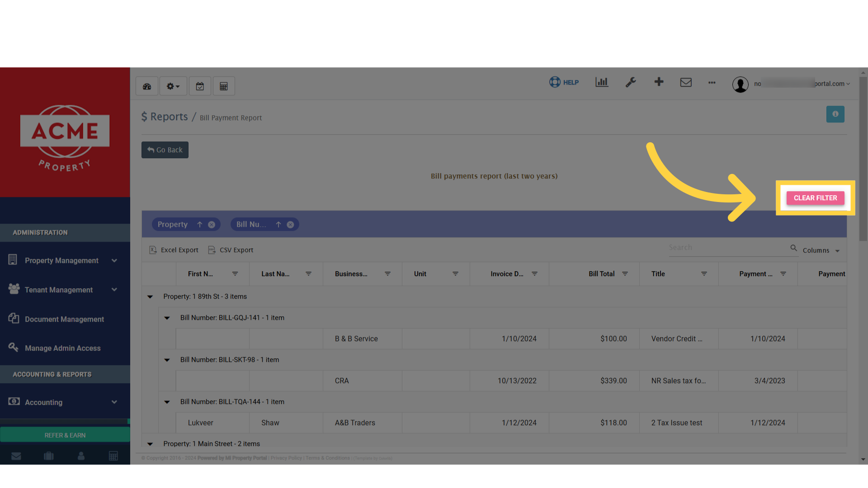Click the sidebar bottom briefcase icon
Viewport: 868px width, 488px height.
[49, 456]
